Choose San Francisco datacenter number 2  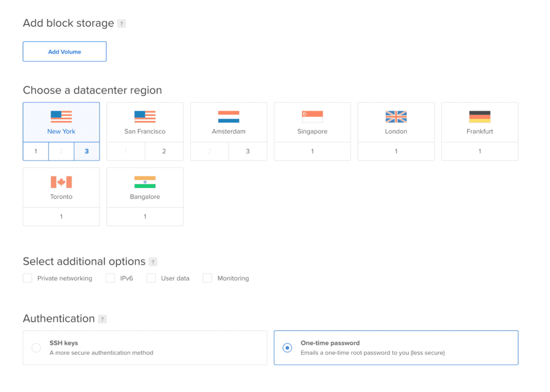click(x=164, y=151)
